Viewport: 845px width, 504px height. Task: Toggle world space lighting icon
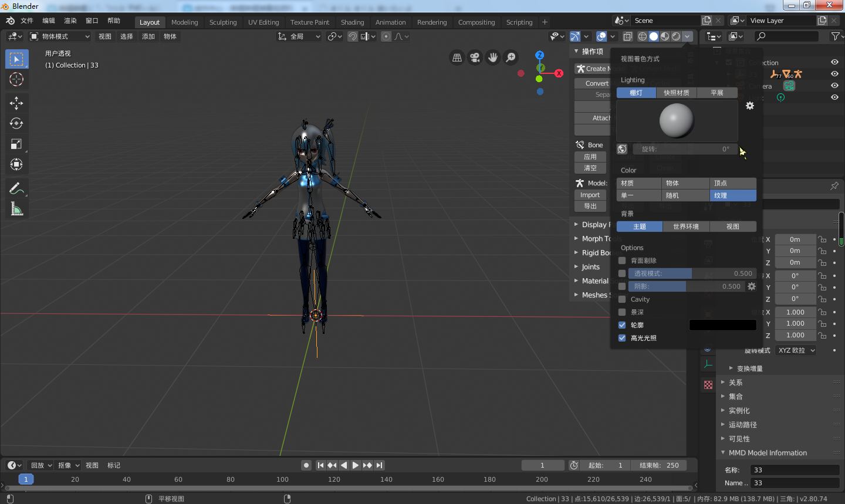coord(623,149)
